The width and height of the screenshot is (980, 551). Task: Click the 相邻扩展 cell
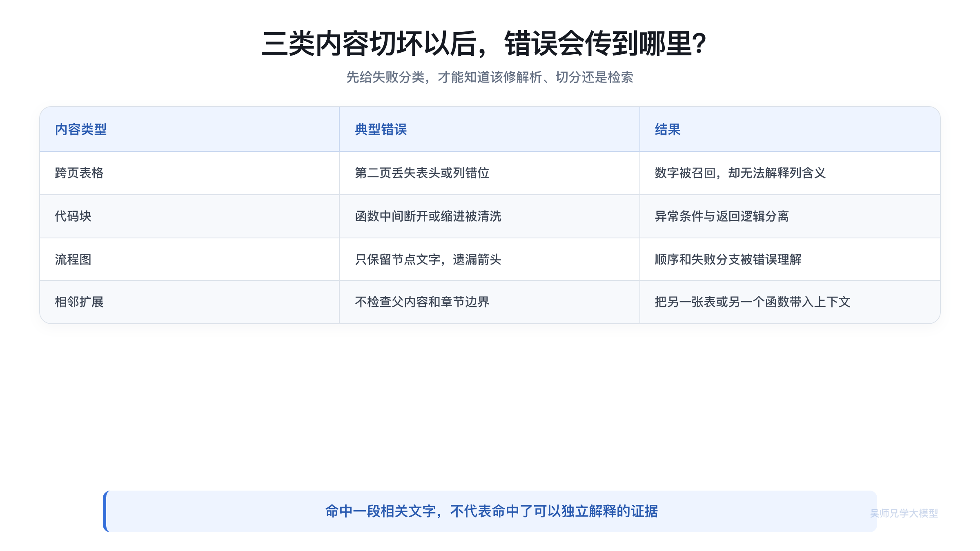(189, 302)
